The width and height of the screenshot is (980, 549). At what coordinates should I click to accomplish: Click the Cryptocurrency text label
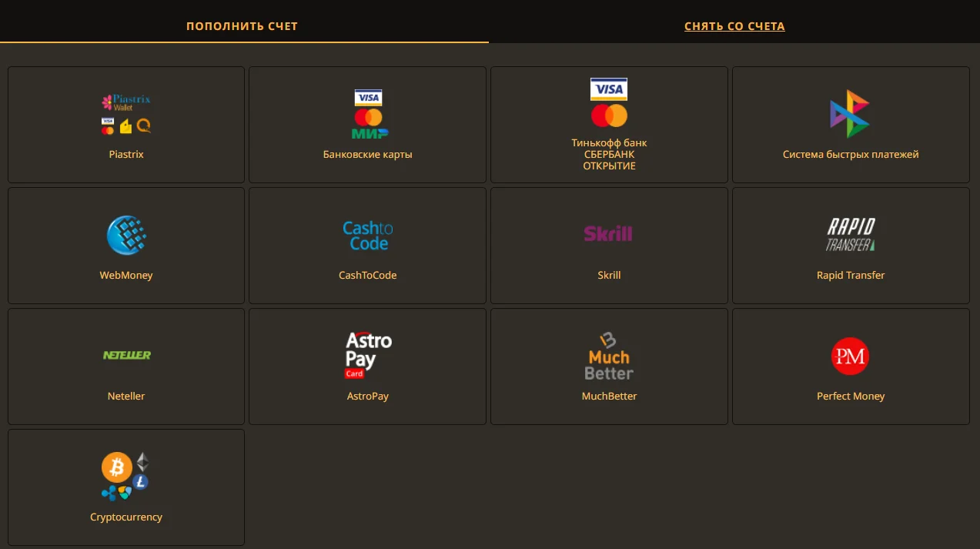126,517
